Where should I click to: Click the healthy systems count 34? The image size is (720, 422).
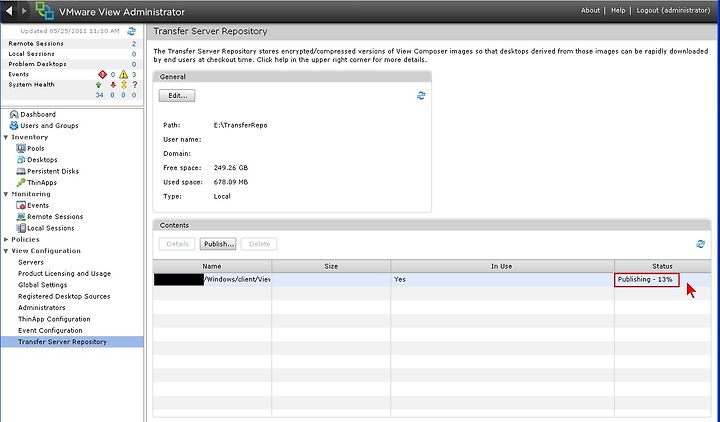coord(99,95)
